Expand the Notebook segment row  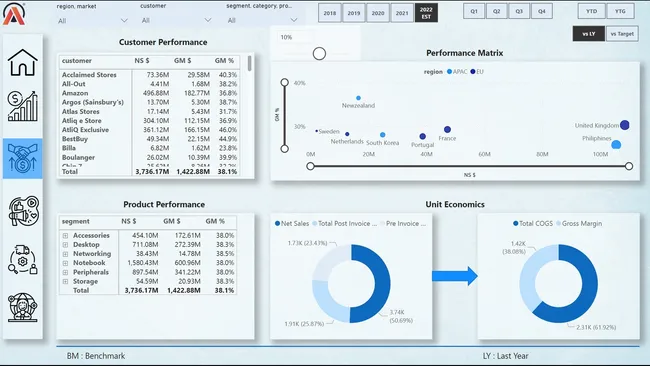click(x=65, y=263)
